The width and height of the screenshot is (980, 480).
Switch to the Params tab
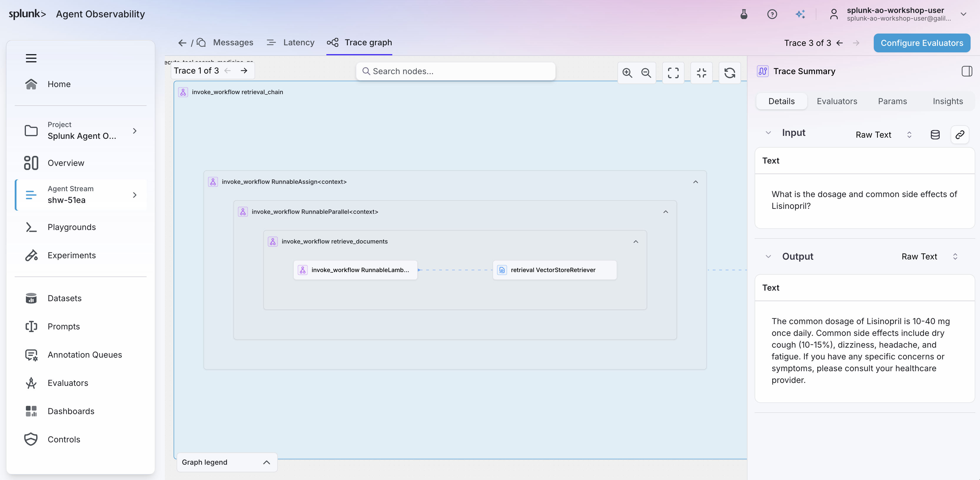click(892, 101)
